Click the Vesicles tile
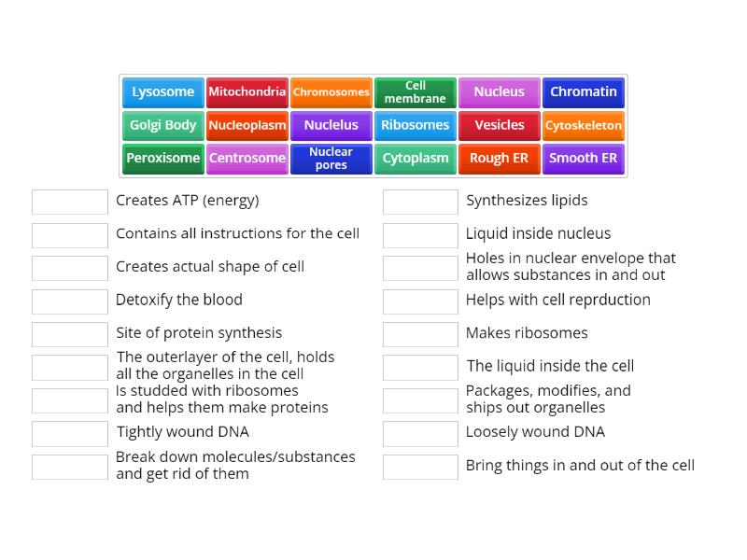This screenshot has height=560, width=747. point(499,125)
